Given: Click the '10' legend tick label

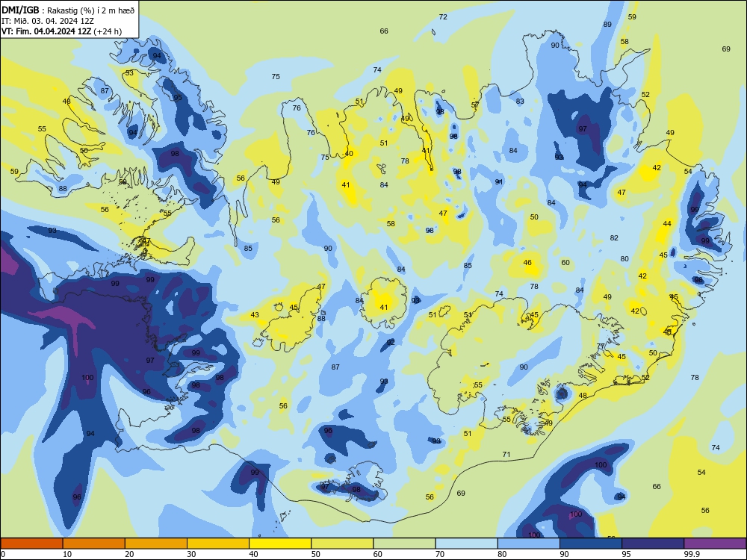Looking at the screenshot, I should [x=67, y=554].
